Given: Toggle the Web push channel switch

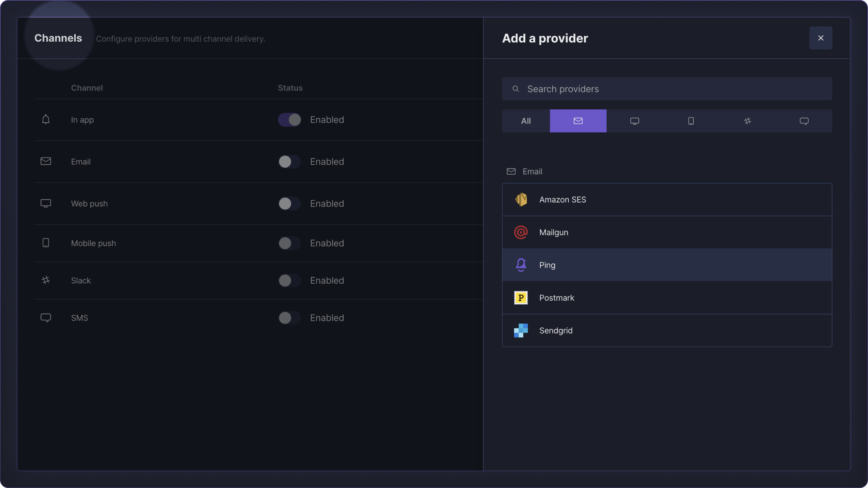Looking at the screenshot, I should click(x=289, y=204).
